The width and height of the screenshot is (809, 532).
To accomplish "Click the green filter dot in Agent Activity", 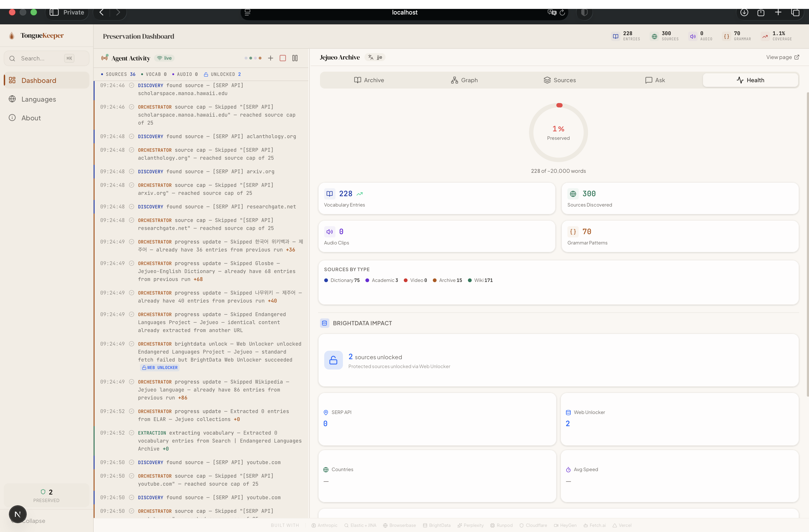I will tap(251, 58).
